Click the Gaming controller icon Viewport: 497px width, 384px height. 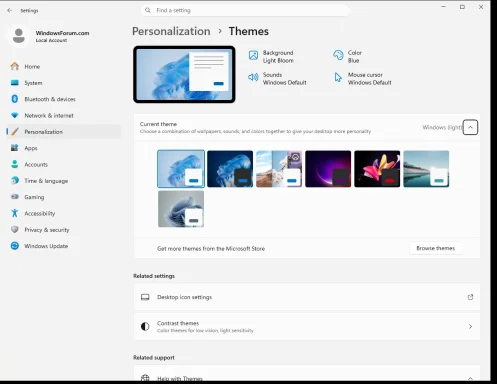(x=15, y=197)
